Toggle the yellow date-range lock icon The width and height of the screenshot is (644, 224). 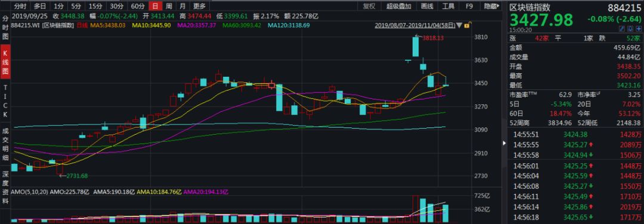467,26
